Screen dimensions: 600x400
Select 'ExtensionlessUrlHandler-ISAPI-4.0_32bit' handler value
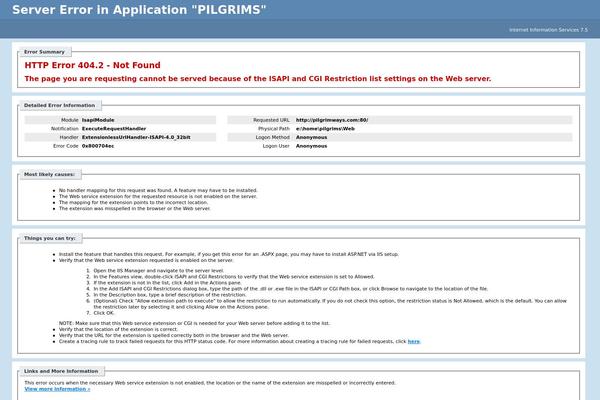[x=136, y=137]
